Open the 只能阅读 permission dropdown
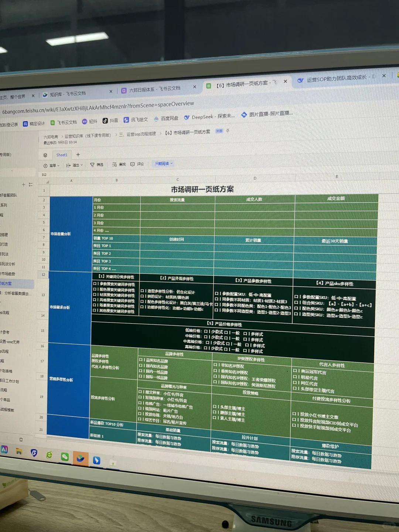This screenshot has height=532, width=399. tap(164, 163)
